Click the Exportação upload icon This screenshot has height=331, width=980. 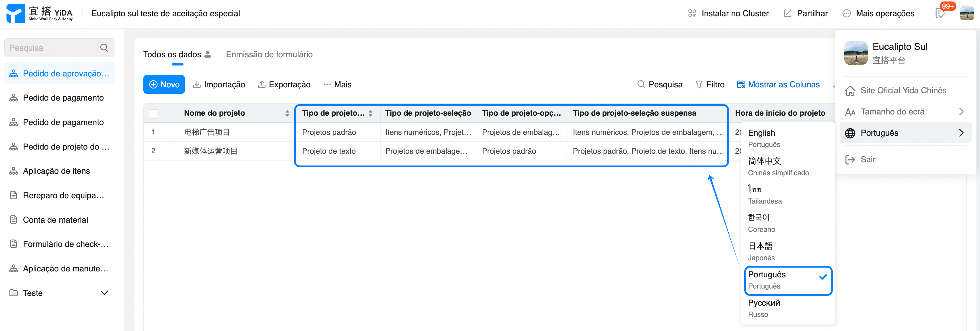262,84
